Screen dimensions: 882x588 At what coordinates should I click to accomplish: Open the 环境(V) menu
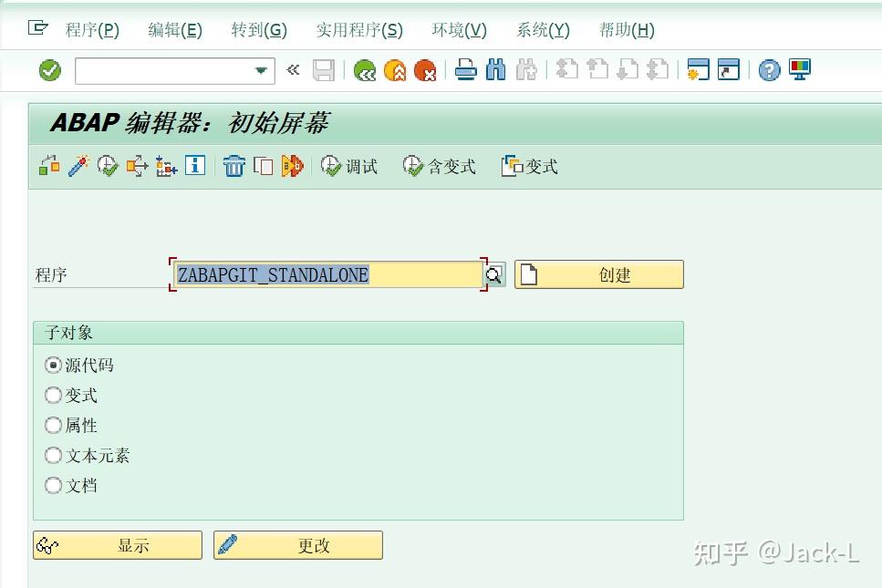[460, 30]
